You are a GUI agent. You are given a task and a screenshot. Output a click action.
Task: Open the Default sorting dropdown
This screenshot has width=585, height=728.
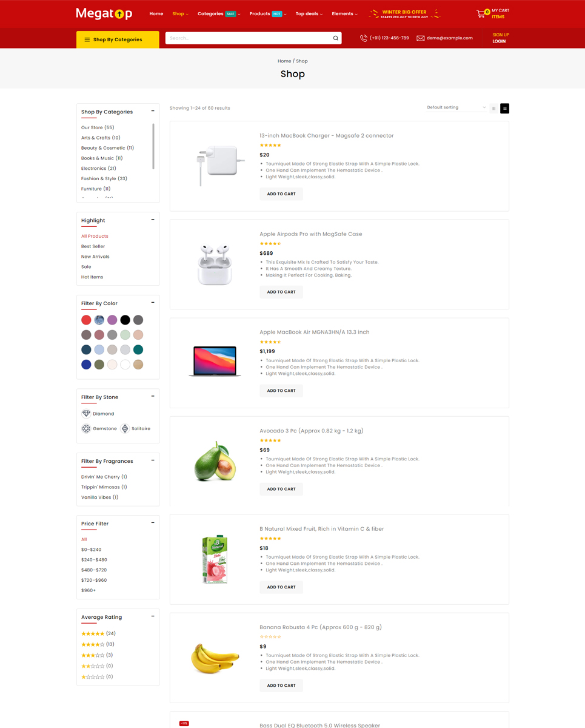pos(456,108)
